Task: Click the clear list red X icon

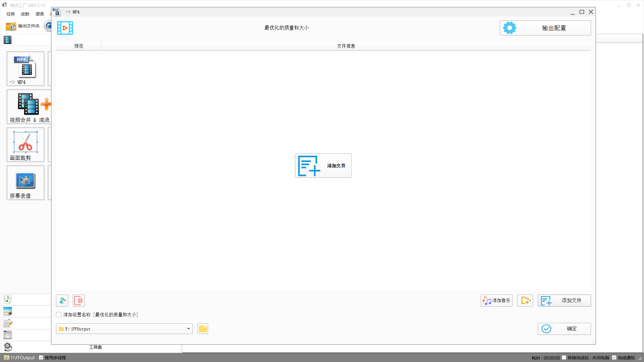Action: [x=79, y=301]
